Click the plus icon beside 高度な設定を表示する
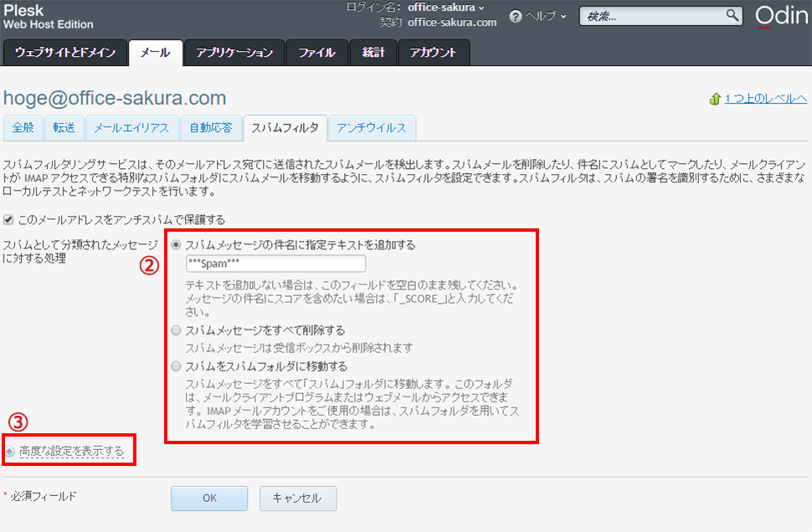 click(10, 452)
